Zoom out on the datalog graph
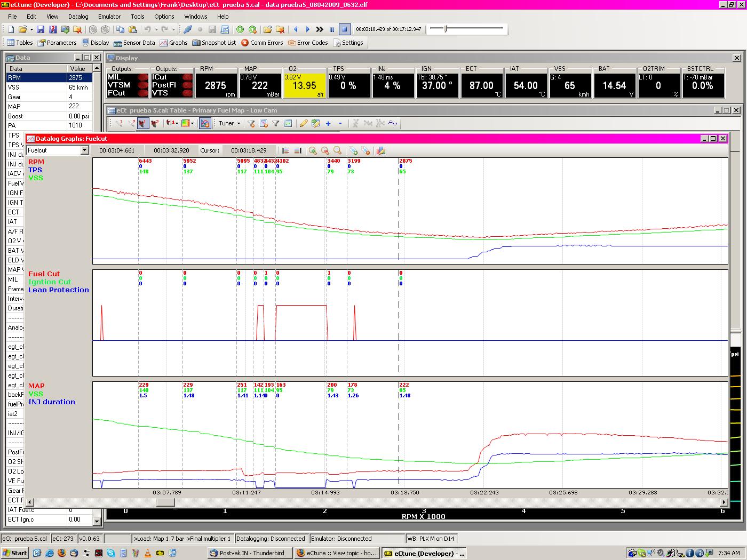The width and height of the screenshot is (747, 560). pyautogui.click(x=325, y=150)
